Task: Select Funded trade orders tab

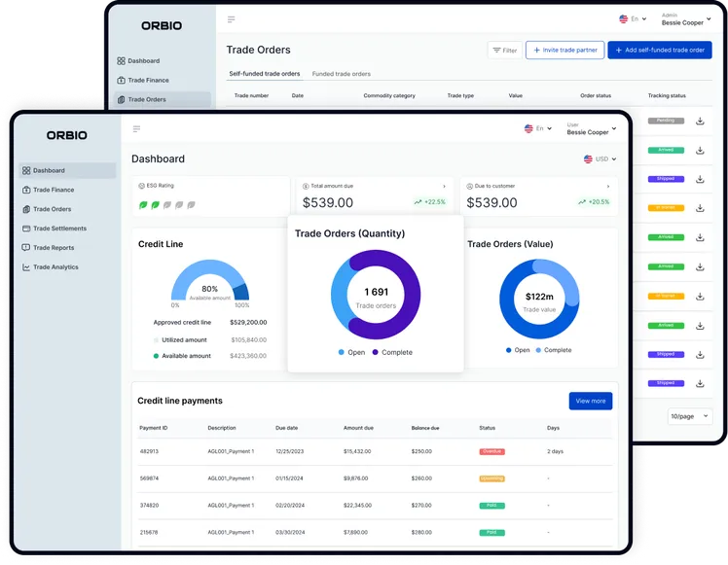Action: click(342, 74)
